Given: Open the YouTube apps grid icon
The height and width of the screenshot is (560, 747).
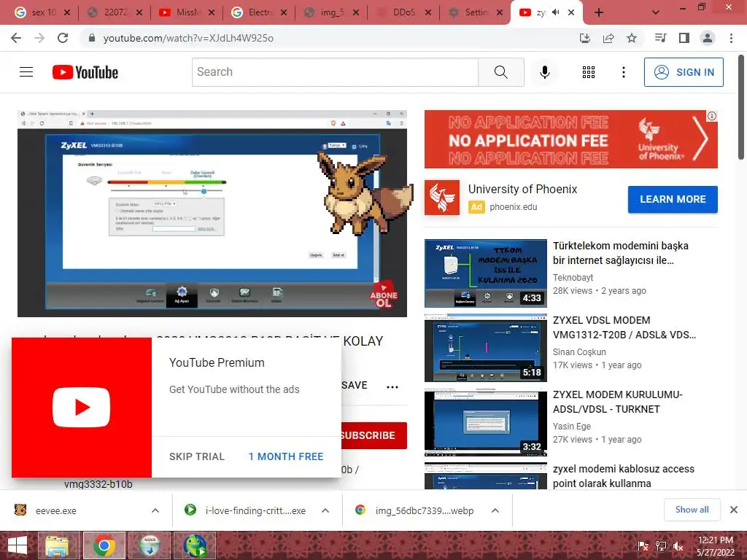Looking at the screenshot, I should pyautogui.click(x=589, y=72).
